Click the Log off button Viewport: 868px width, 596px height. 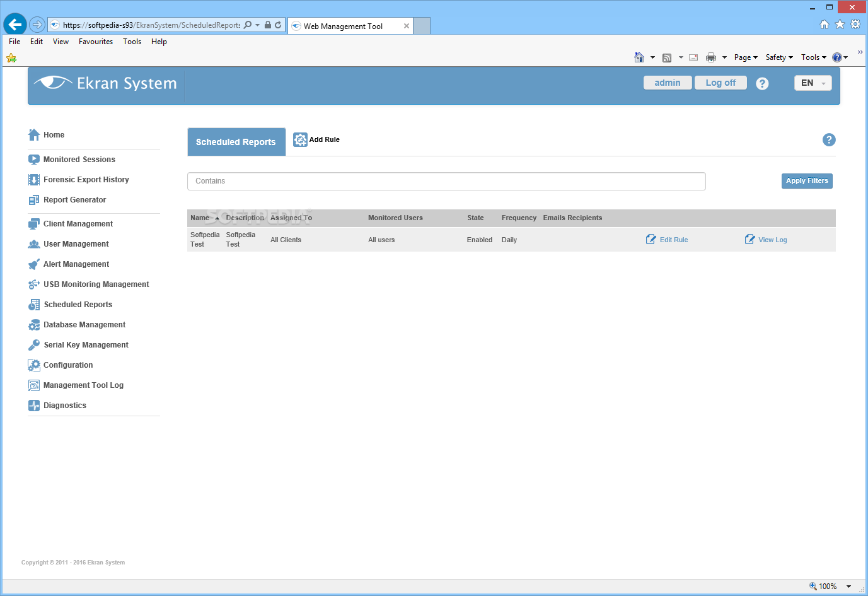click(720, 83)
